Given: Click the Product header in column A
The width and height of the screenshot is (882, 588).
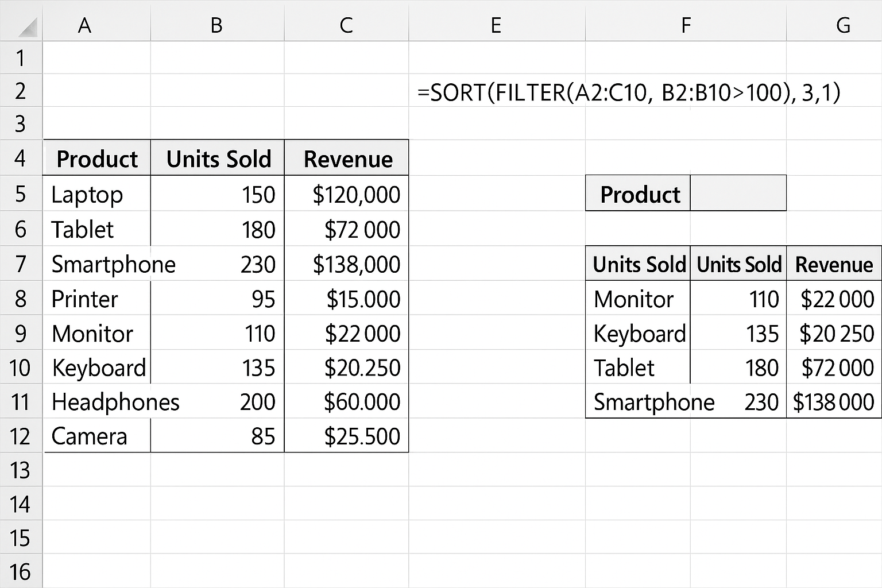Looking at the screenshot, I should (96, 158).
